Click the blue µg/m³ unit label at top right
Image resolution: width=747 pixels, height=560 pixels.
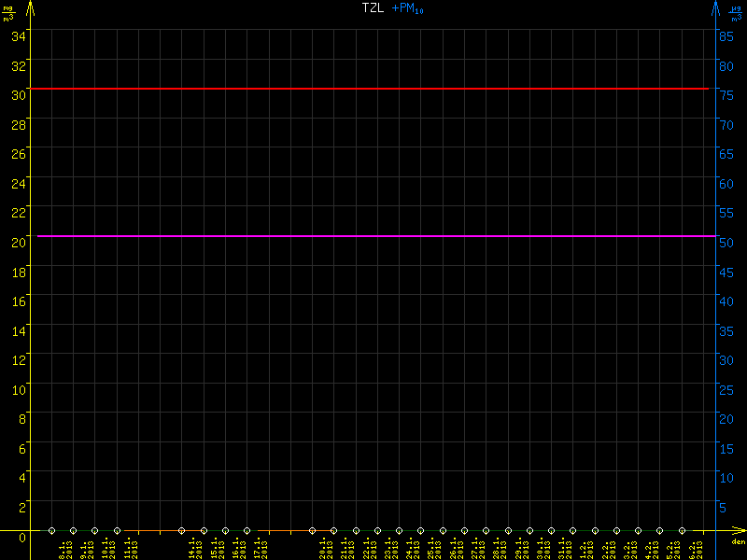point(737,12)
